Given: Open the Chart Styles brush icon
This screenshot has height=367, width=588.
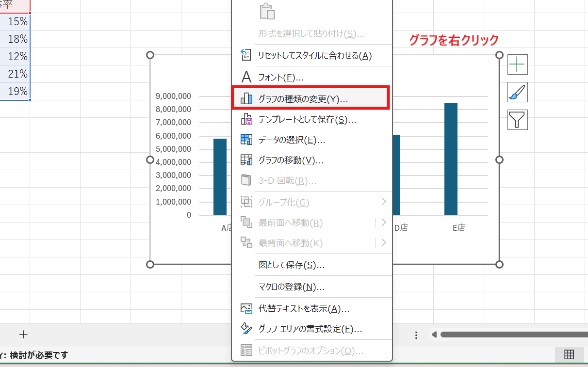Looking at the screenshot, I should 517,92.
